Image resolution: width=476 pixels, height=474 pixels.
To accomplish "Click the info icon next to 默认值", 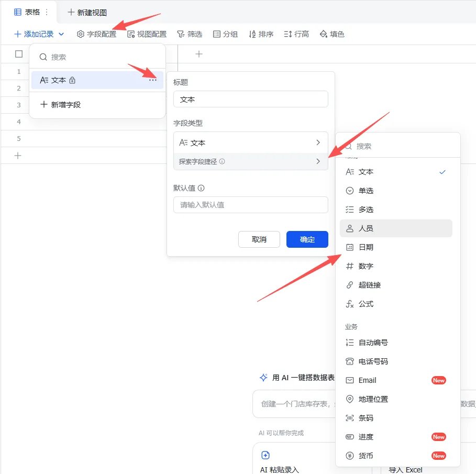I will 201,188.
